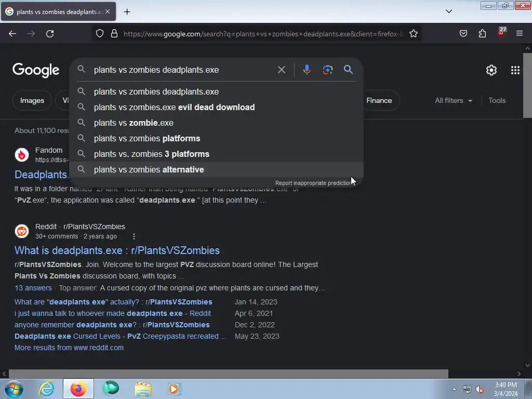
Task: Click the horizontal scrollbar thumb
Action: click(x=229, y=374)
